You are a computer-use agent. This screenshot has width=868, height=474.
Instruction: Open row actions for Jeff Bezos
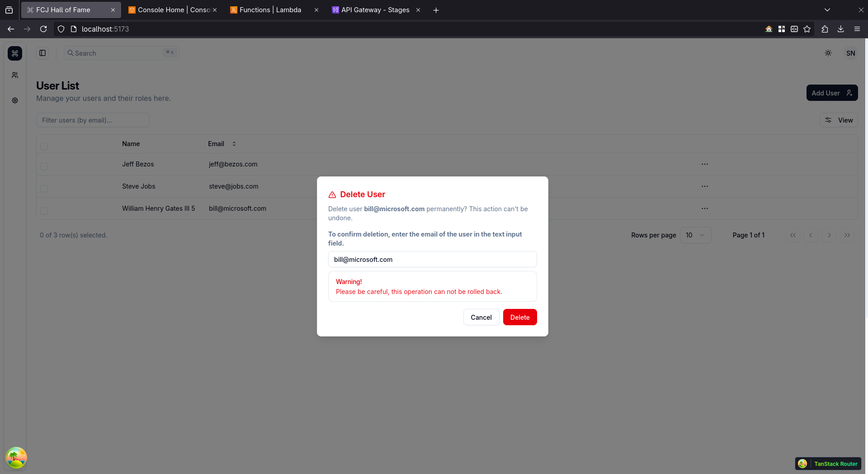pyautogui.click(x=705, y=164)
